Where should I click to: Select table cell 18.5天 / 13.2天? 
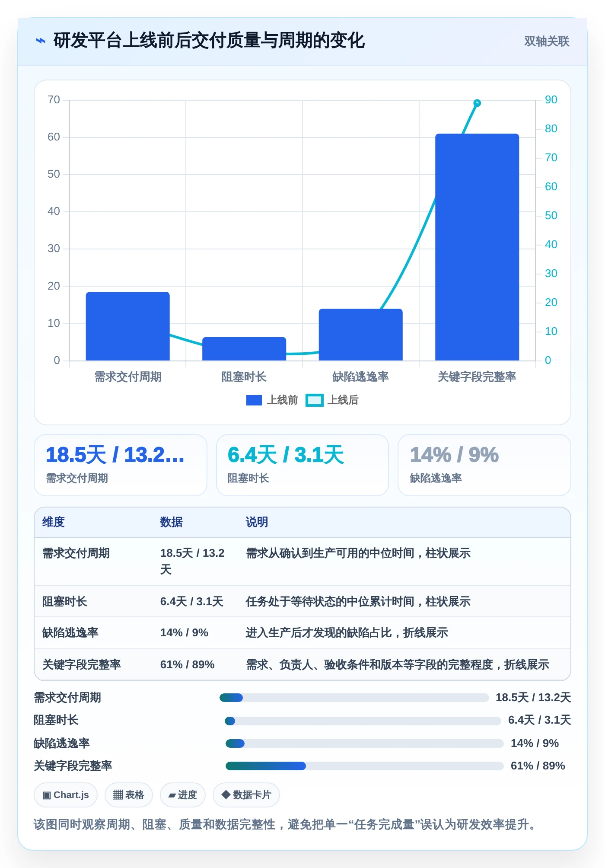point(192,561)
